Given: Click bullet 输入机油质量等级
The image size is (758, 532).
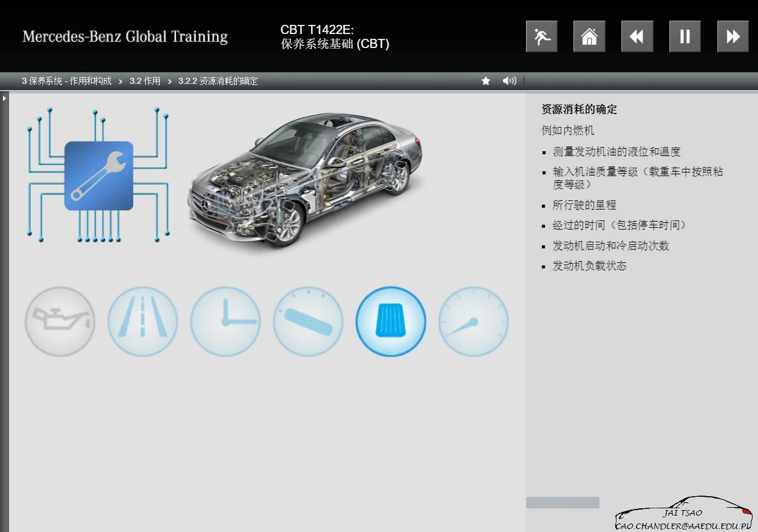Looking at the screenshot, I should 638,178.
